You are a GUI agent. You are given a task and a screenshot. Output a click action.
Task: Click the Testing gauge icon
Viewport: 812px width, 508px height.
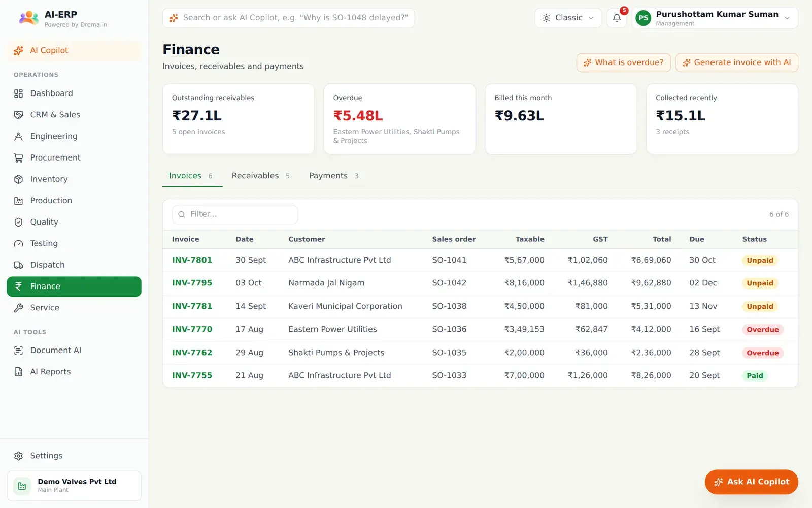pos(19,243)
